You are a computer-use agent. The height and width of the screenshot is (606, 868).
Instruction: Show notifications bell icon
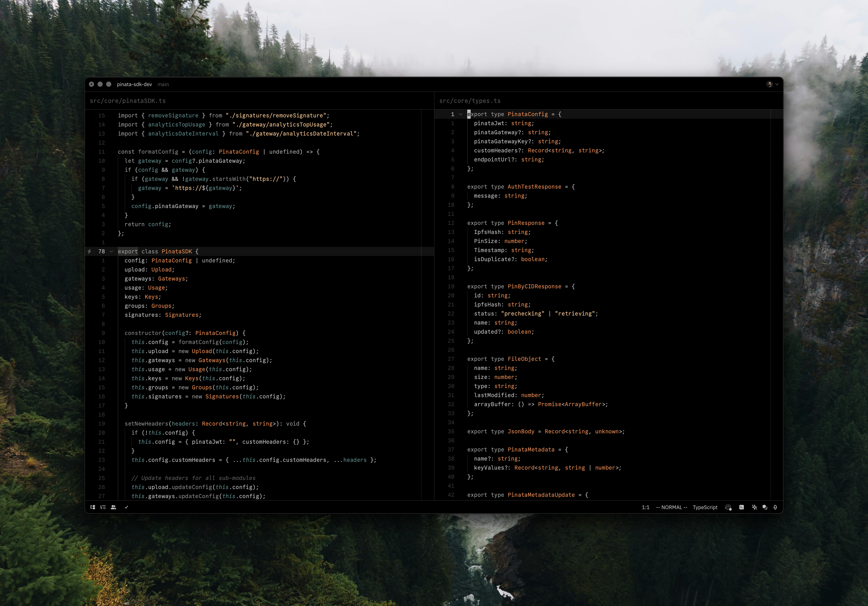[775, 507]
